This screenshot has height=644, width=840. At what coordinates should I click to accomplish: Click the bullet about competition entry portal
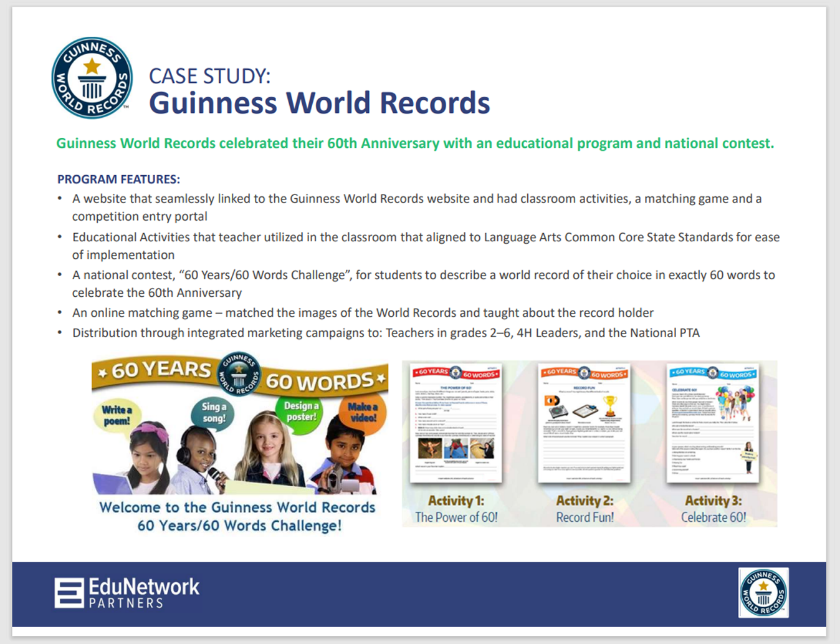click(x=416, y=208)
